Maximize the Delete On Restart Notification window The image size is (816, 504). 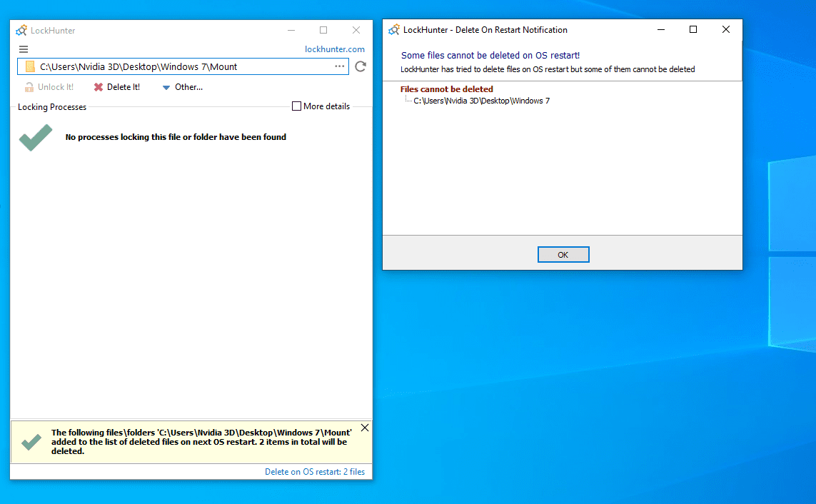pyautogui.click(x=693, y=30)
